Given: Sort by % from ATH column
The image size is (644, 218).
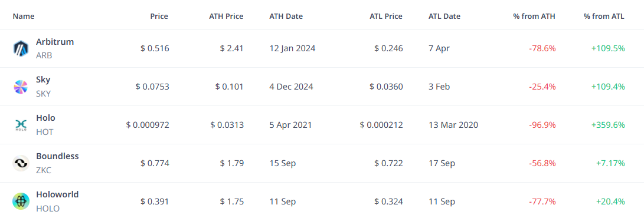Looking at the screenshot, I should [x=534, y=16].
